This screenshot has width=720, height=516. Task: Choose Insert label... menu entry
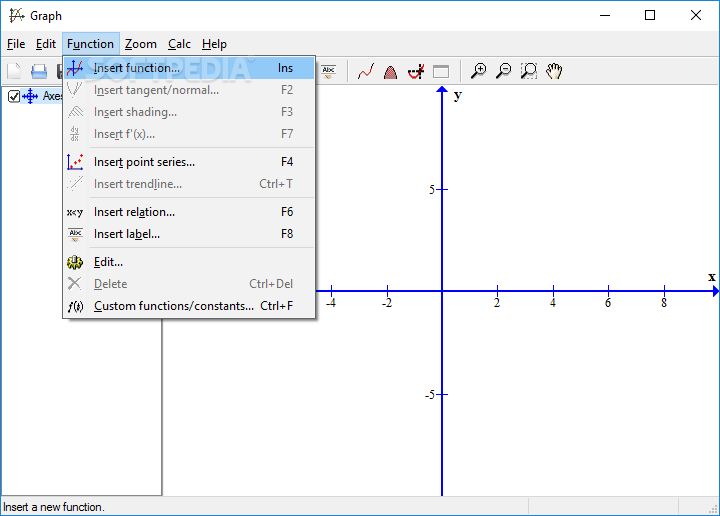[189, 234]
